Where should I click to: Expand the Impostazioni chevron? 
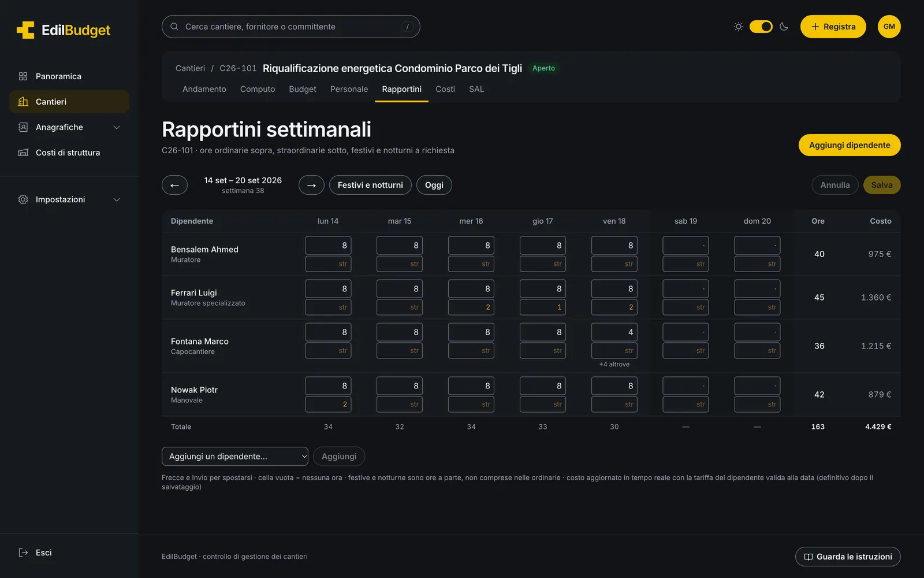pyautogui.click(x=117, y=199)
